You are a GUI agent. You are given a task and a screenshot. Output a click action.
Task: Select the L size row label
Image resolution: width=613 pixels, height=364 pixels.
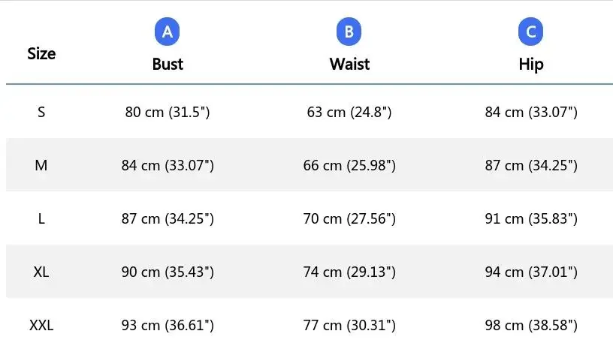(41, 218)
